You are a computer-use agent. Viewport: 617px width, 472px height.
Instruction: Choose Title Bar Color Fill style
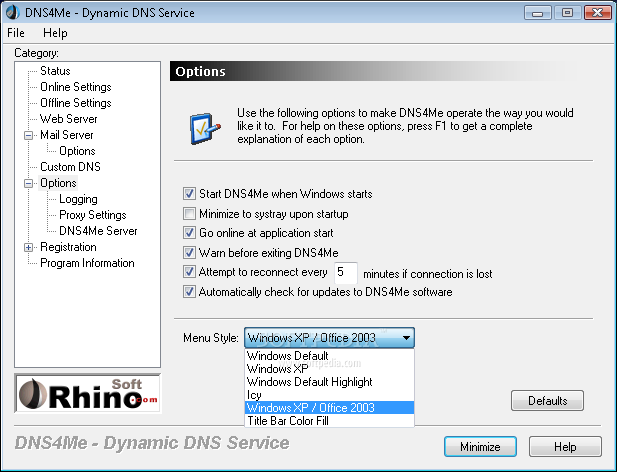coord(329,420)
